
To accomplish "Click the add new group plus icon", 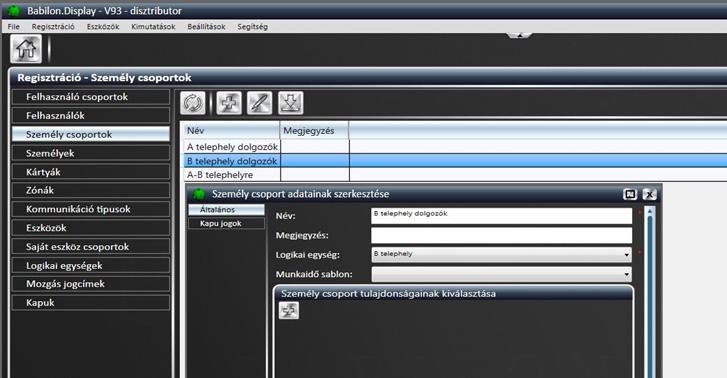I will click(x=229, y=103).
